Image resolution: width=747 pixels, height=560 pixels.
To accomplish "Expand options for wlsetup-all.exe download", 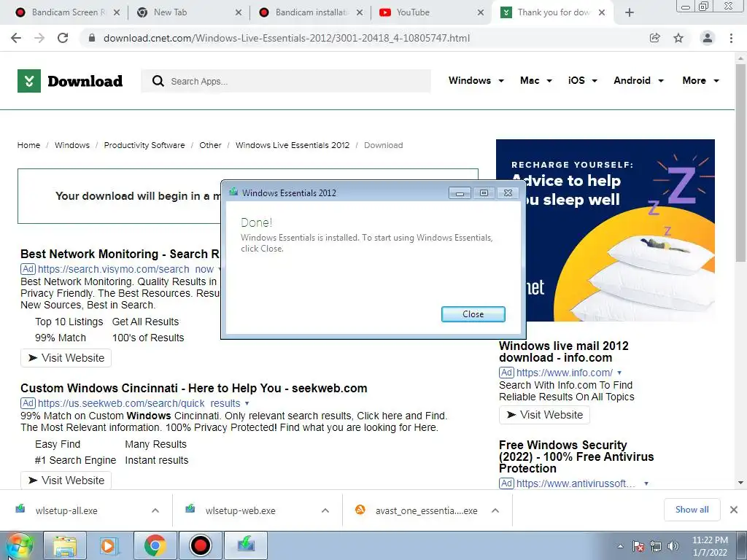I will 155,511.
